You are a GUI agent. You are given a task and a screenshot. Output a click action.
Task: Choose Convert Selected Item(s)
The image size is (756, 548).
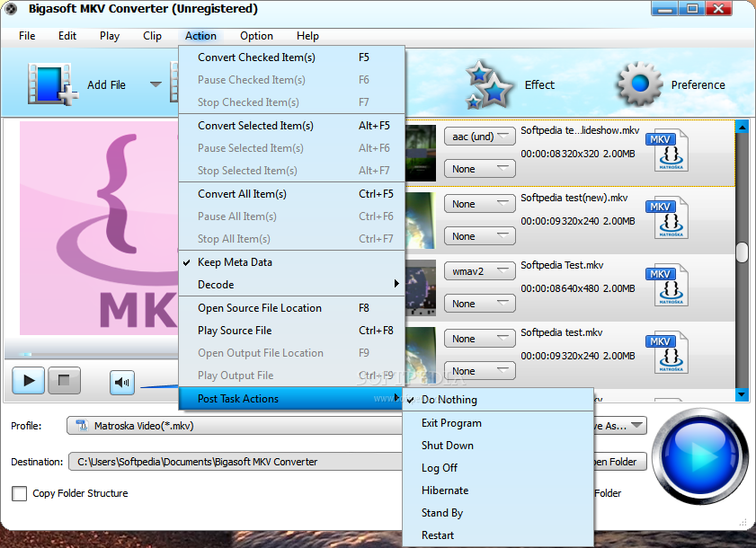pyautogui.click(x=291, y=126)
